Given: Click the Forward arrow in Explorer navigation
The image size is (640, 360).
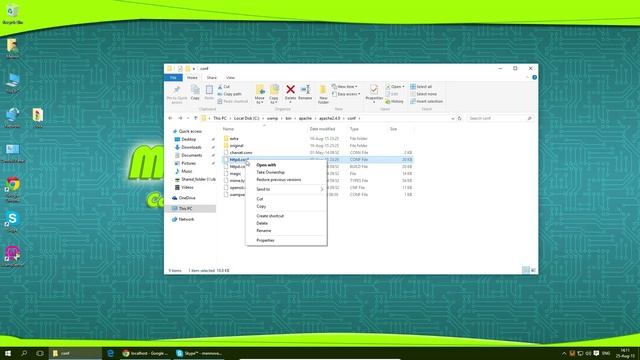Looking at the screenshot, I should coord(180,118).
